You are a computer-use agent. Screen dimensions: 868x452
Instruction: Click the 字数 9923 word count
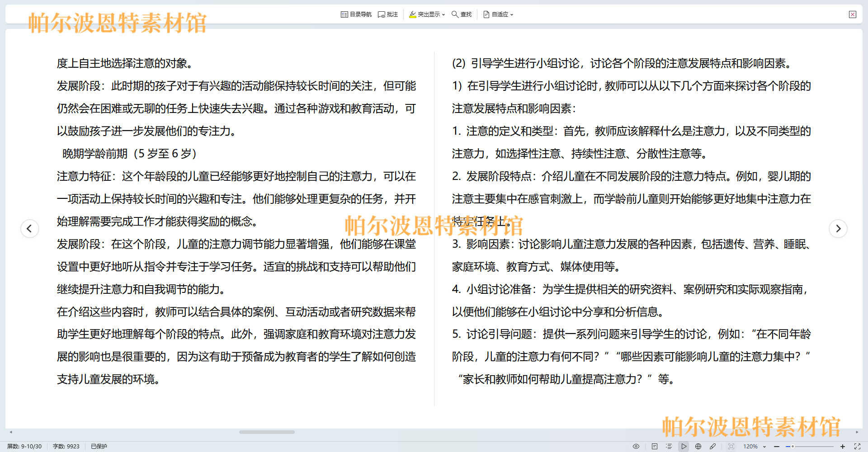click(x=66, y=446)
